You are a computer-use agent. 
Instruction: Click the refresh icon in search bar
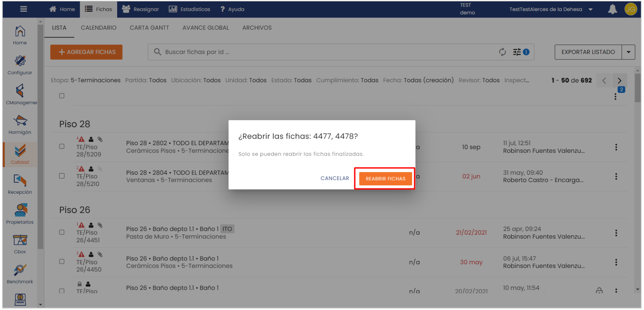click(502, 52)
